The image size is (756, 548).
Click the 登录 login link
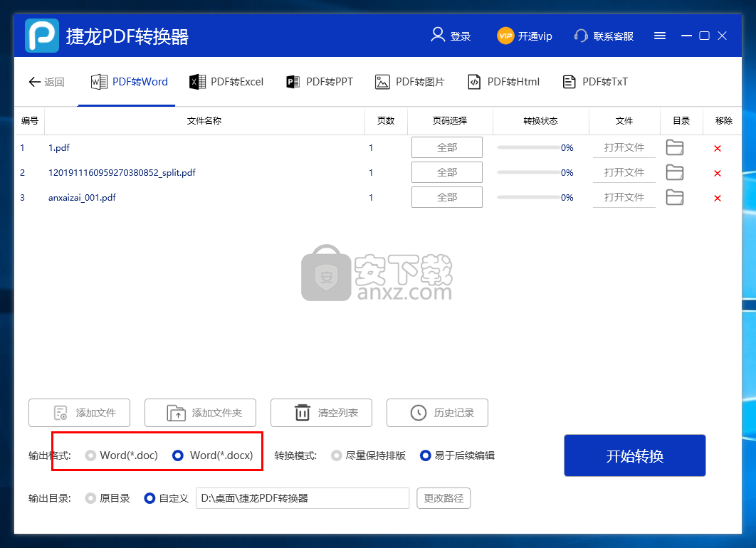461,36
